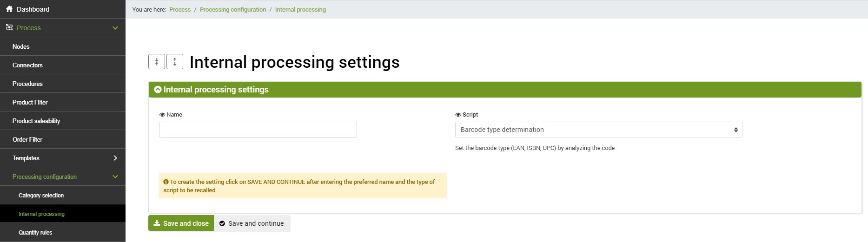Click Processing configuration breadcrumb link

pyautogui.click(x=233, y=10)
